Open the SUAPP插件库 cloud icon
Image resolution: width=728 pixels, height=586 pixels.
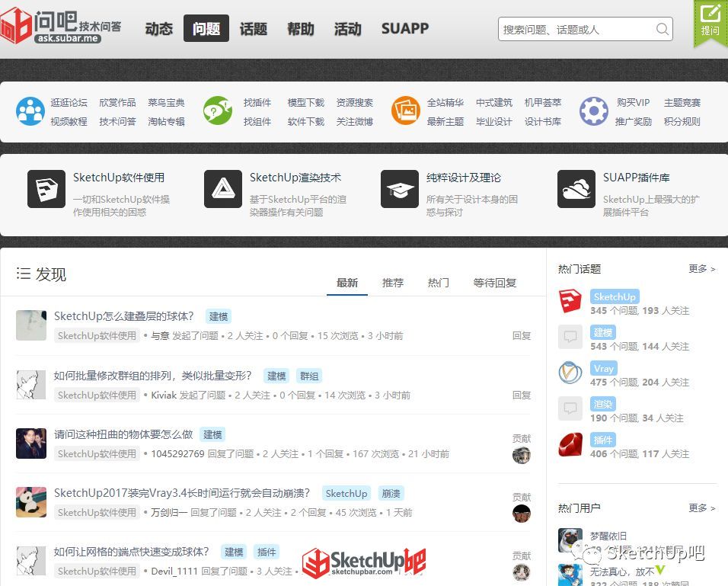[576, 189]
